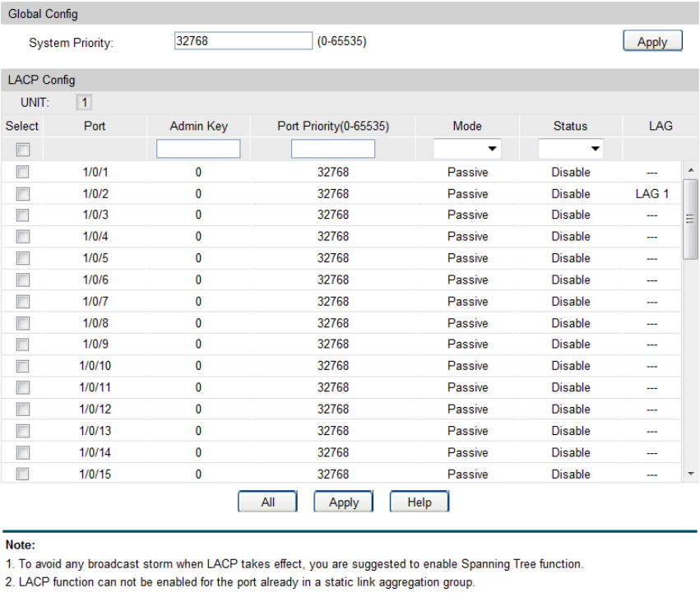Viewport: 700px width, 597px height.
Task: Click the port label 1/0/15
Action: (95, 474)
